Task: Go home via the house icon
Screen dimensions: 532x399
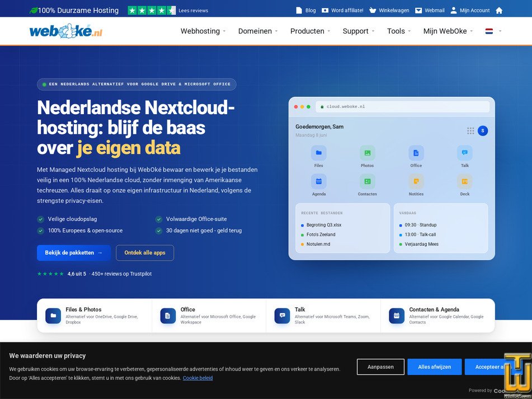Action: [x=499, y=11]
